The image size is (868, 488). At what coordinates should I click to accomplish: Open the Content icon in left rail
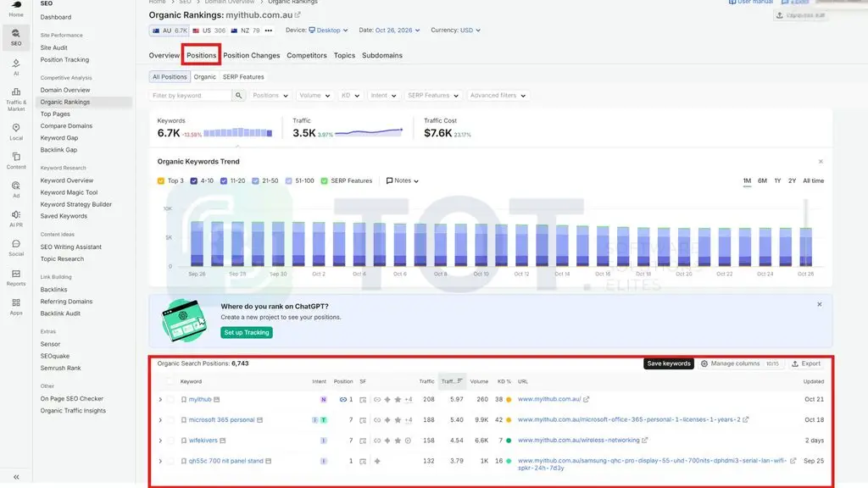(16, 157)
